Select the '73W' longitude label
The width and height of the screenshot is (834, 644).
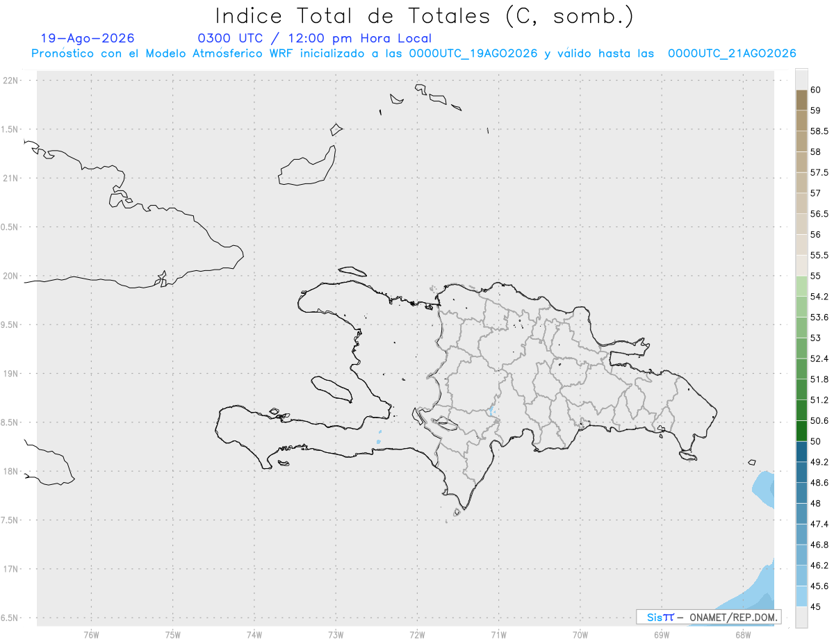click(336, 635)
